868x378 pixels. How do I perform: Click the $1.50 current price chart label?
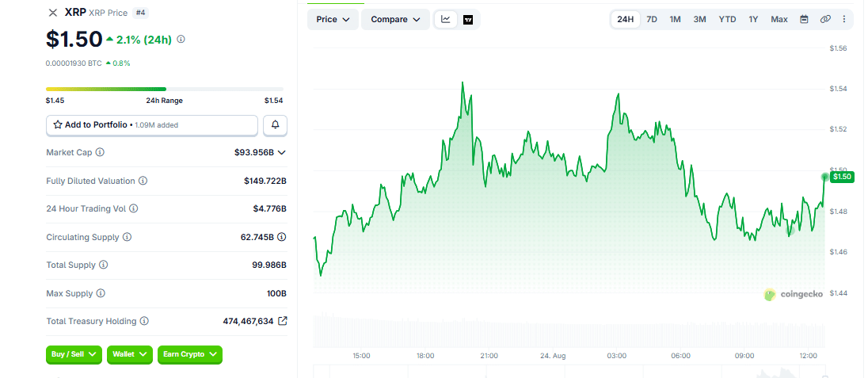click(x=843, y=177)
